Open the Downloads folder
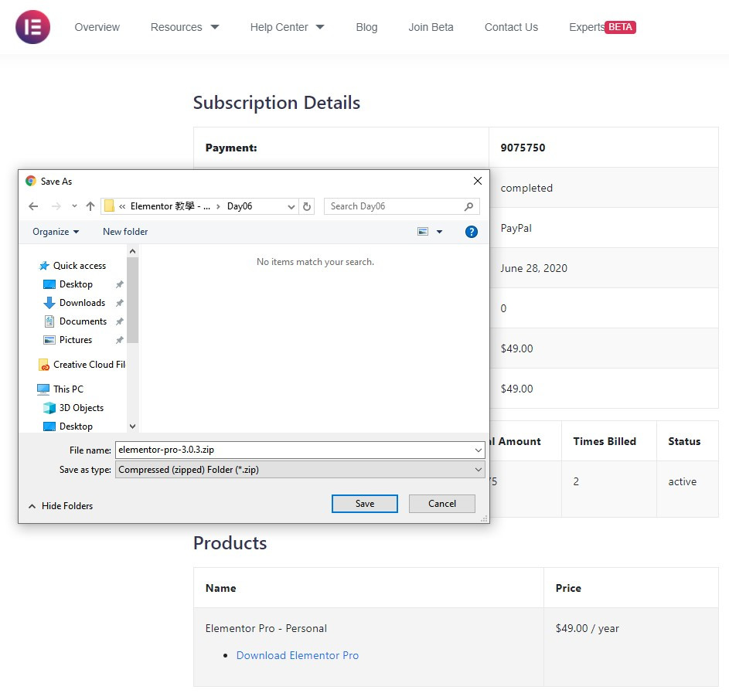This screenshot has width=729, height=700. click(x=82, y=303)
